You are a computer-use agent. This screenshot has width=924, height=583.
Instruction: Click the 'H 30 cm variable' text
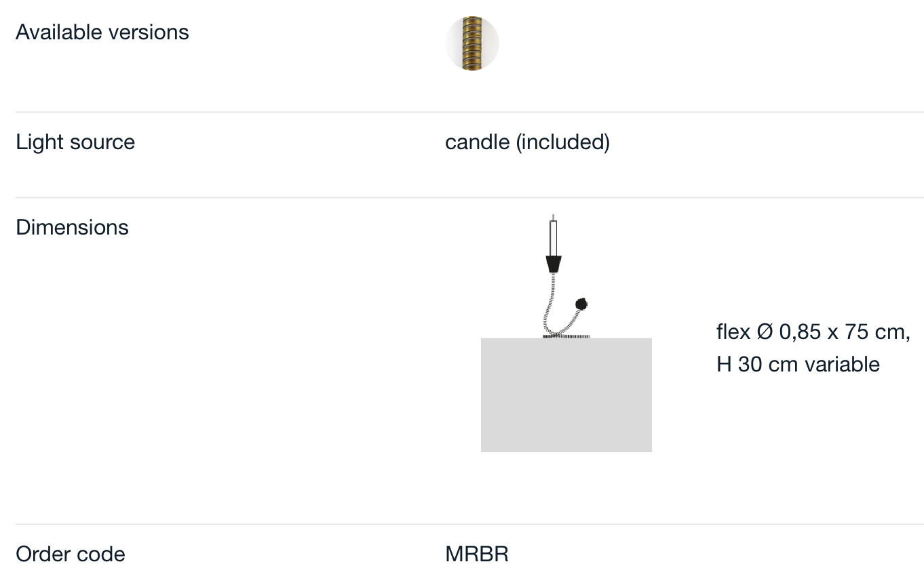(x=798, y=364)
